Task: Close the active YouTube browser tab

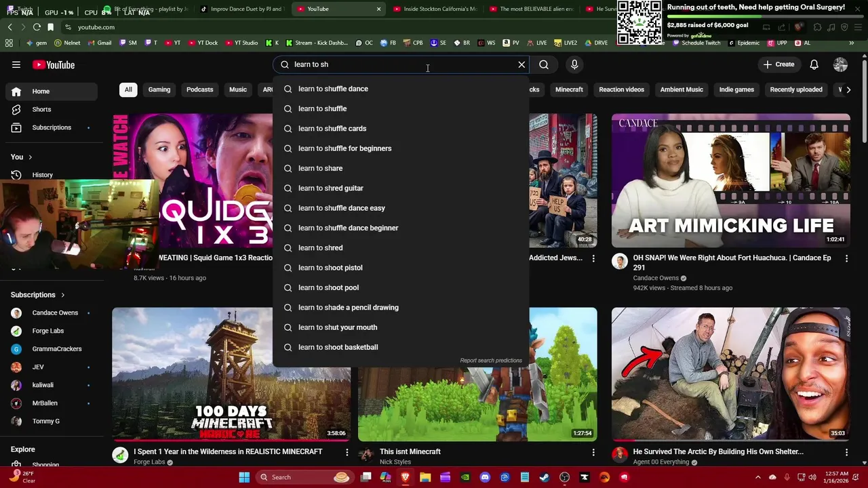Action: point(378,9)
